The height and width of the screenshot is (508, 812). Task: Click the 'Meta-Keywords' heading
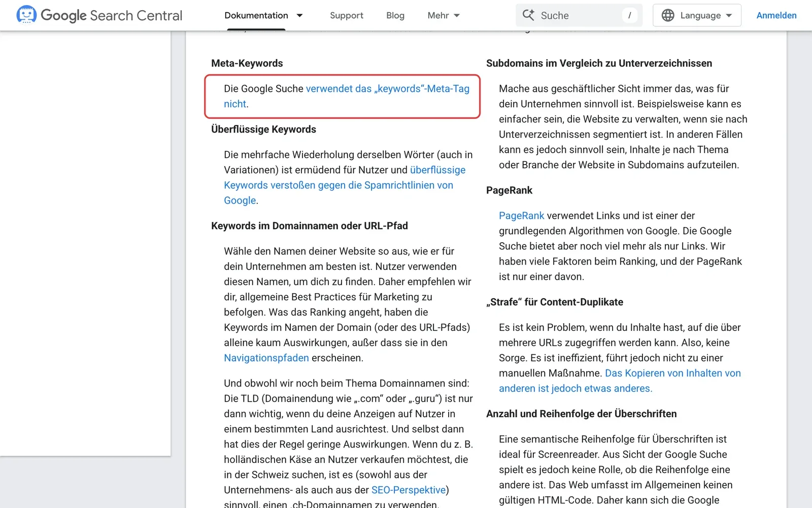(x=247, y=63)
